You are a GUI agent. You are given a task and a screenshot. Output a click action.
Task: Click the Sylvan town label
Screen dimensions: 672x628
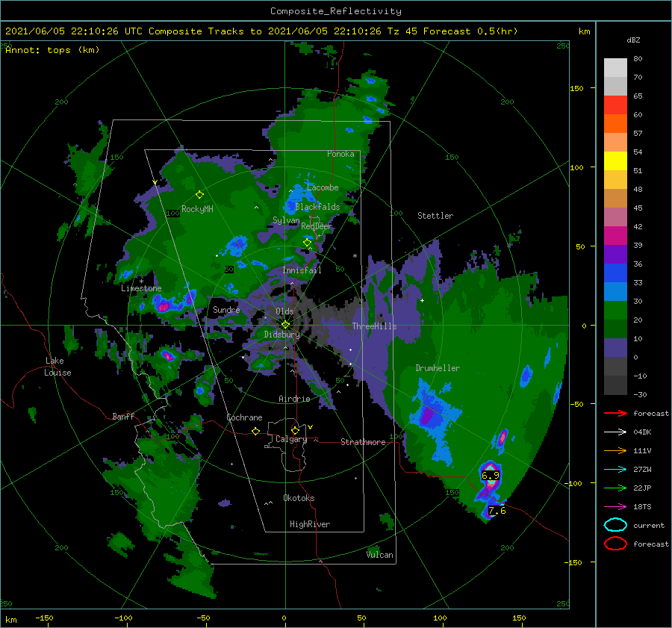(x=286, y=220)
